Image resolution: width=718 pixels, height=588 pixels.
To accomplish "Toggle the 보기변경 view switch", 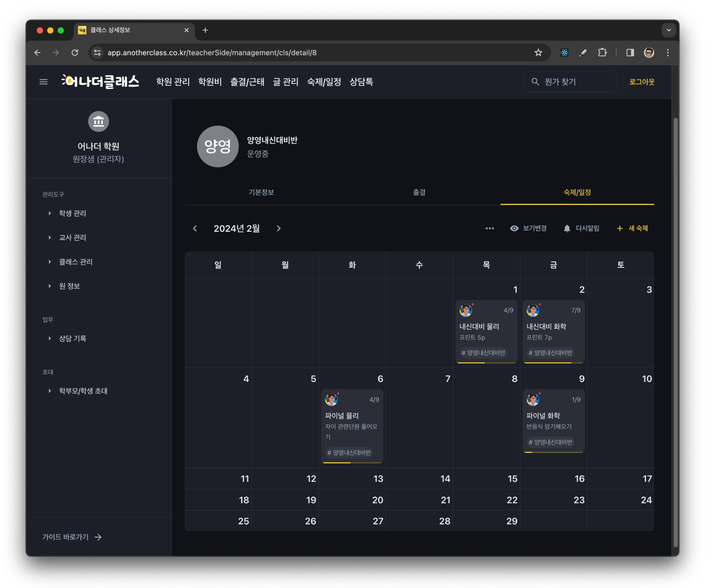I will (x=528, y=228).
